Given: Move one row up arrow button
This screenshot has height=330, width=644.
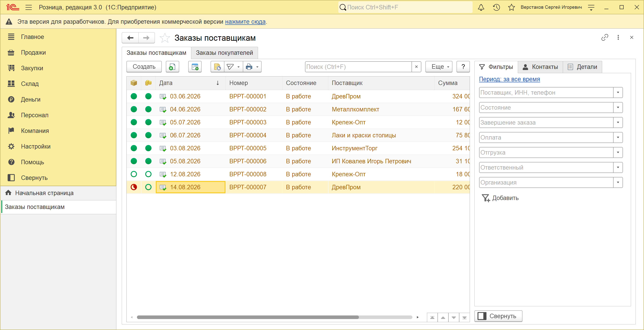Looking at the screenshot, I should tap(443, 317).
